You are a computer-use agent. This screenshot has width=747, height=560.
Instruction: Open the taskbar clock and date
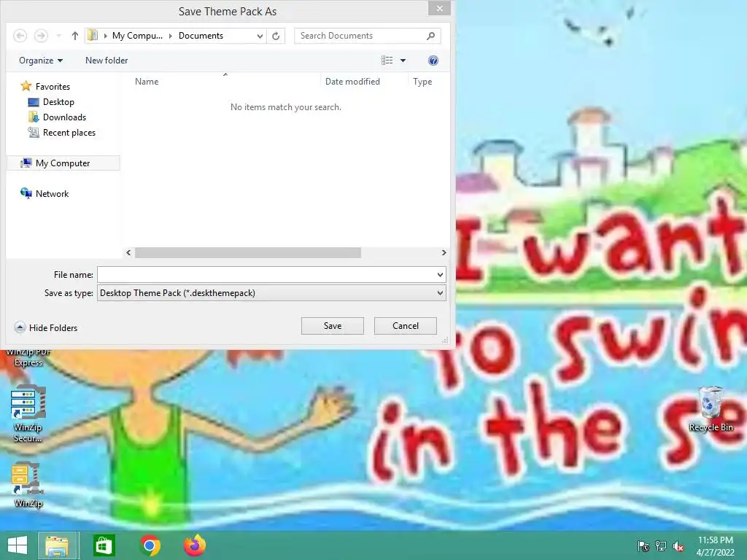[715, 546]
